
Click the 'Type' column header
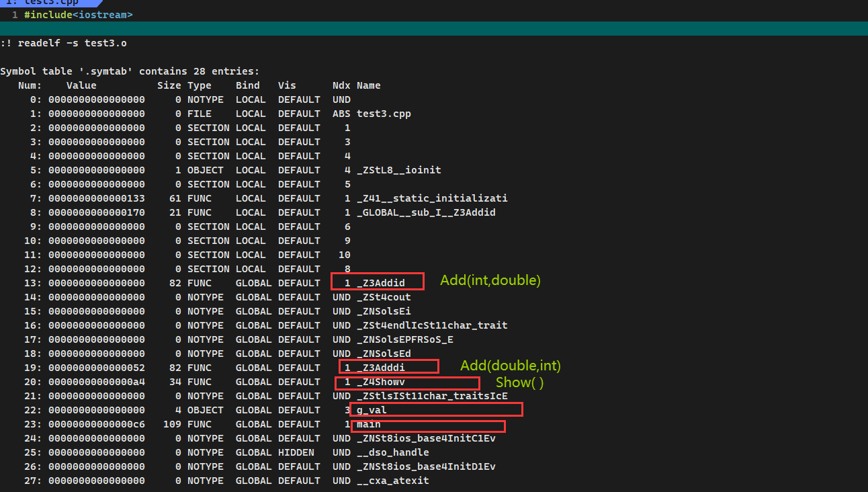click(x=200, y=85)
